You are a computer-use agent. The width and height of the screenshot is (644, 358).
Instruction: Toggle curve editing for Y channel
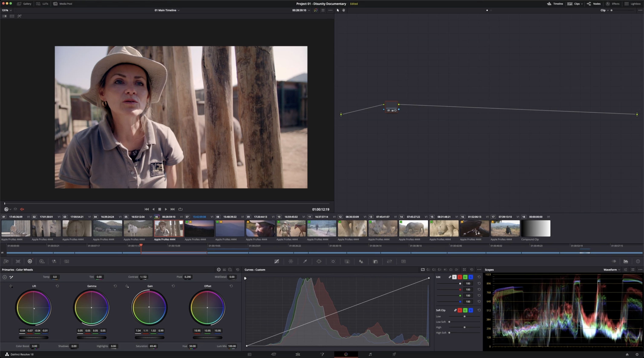pyautogui.click(x=454, y=277)
